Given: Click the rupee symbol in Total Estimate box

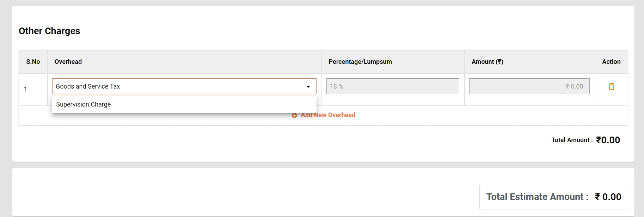Looking at the screenshot, I should [x=597, y=197].
